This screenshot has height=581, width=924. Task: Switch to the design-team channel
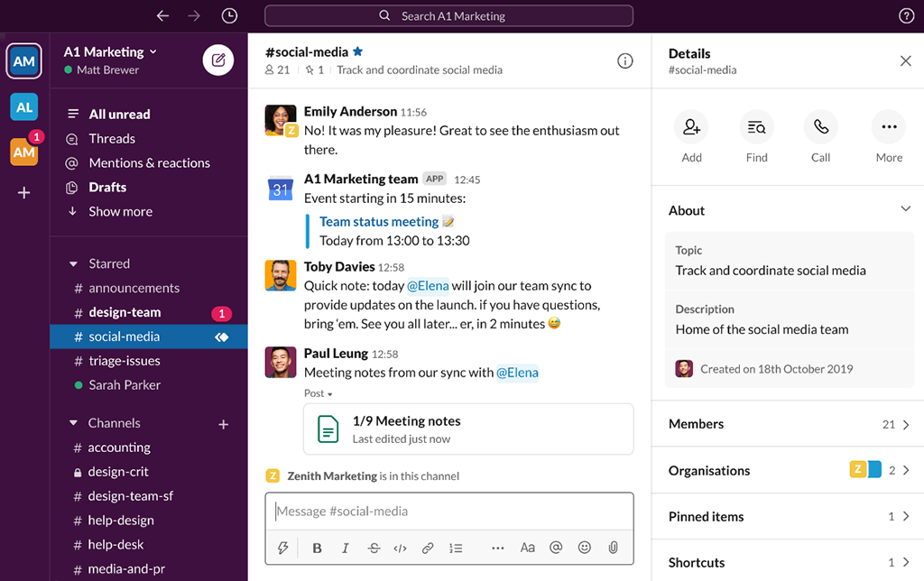122,311
